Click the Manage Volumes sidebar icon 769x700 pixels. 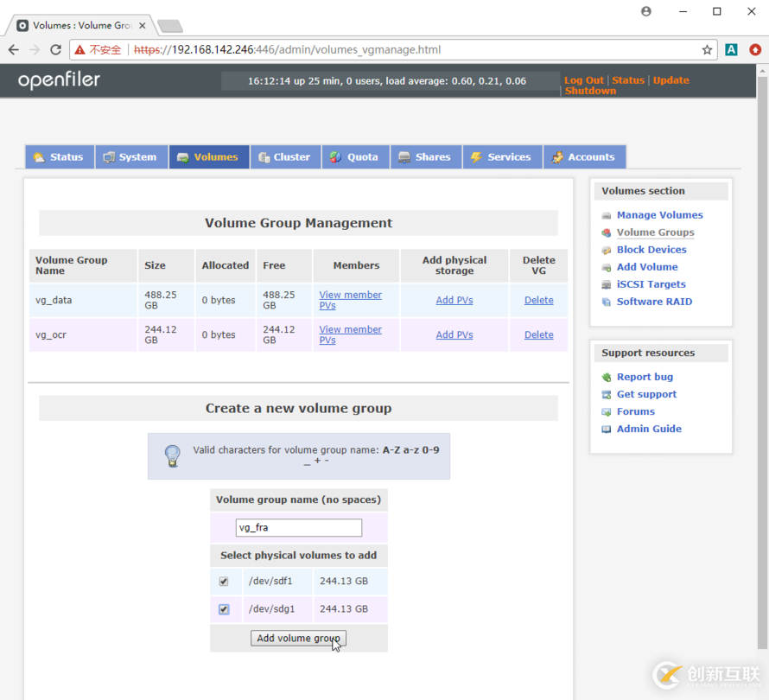click(x=607, y=215)
